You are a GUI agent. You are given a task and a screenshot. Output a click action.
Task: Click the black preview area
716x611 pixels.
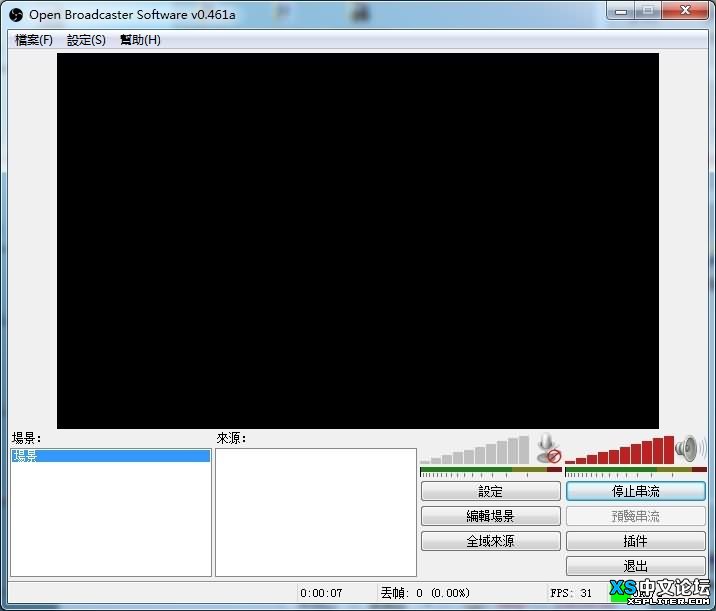coord(358,241)
